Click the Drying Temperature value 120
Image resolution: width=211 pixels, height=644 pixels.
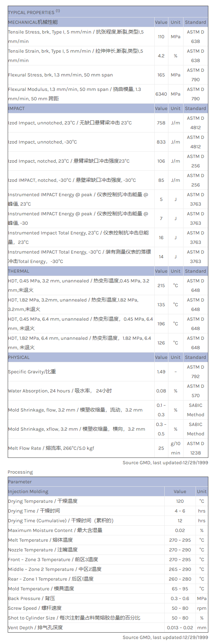(180, 501)
